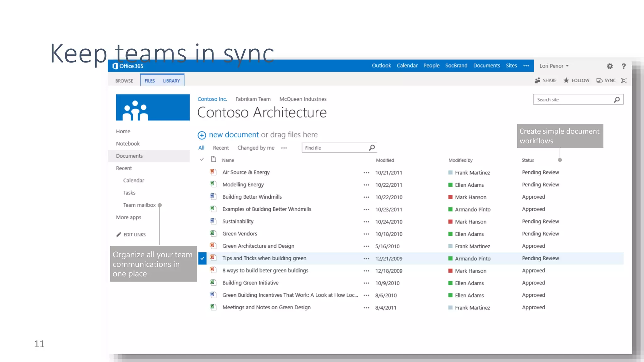
Task: Click the file type column header icon
Action: (x=214, y=159)
